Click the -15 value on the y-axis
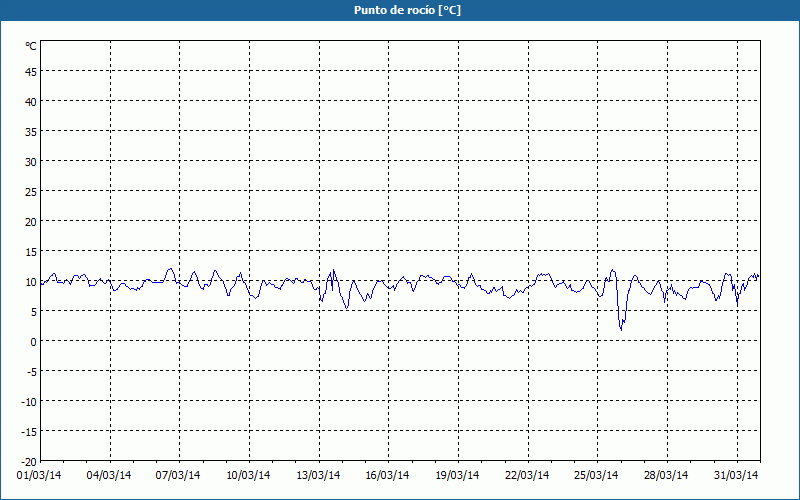800x500 pixels. click(x=29, y=432)
